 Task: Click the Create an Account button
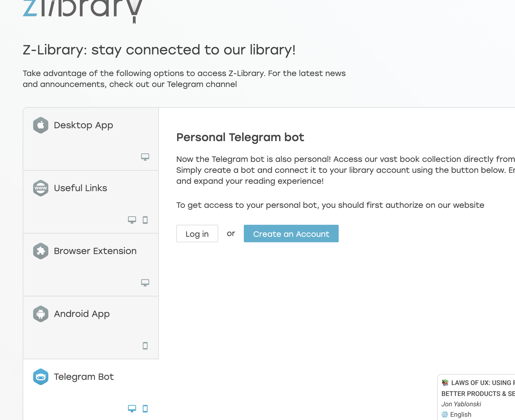pyautogui.click(x=291, y=234)
